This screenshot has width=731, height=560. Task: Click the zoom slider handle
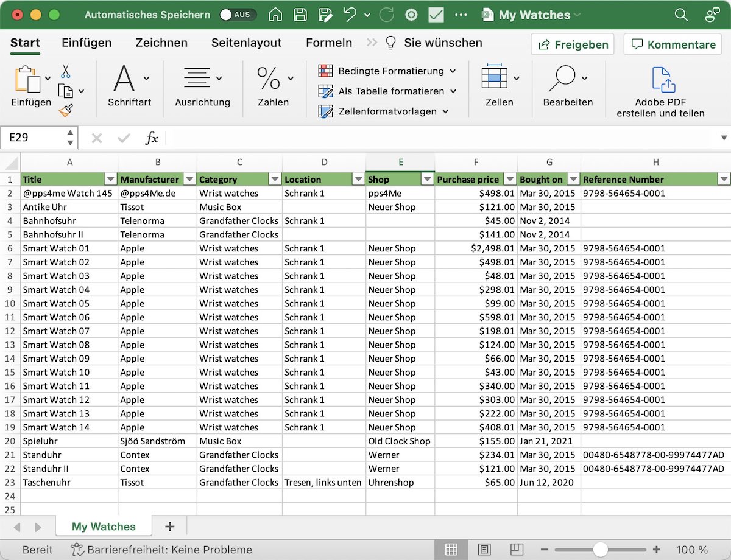point(601,550)
